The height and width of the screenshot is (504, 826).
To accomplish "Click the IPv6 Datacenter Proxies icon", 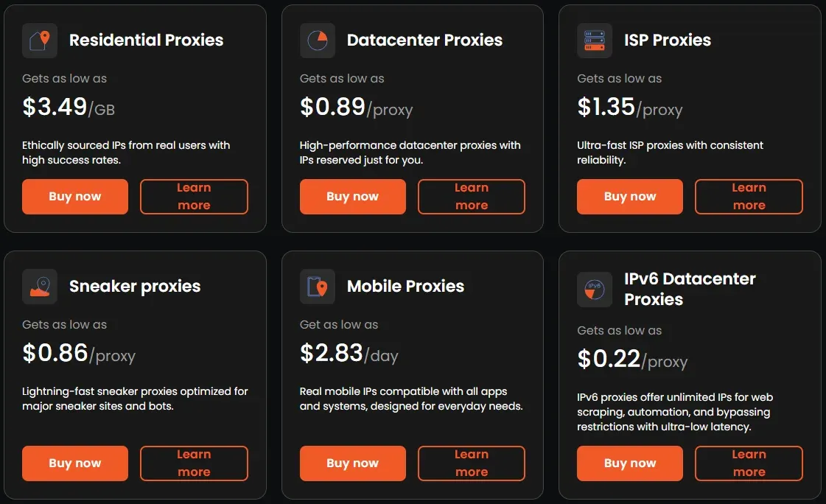I will [x=594, y=289].
